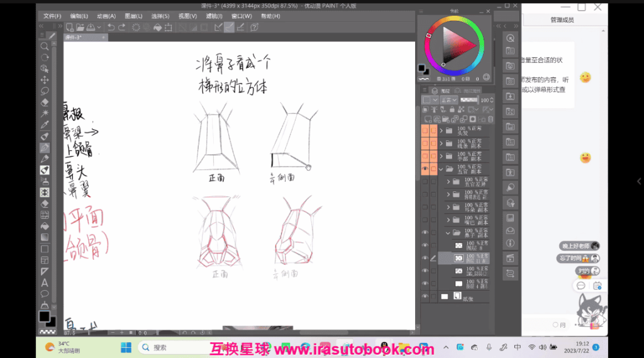Click the Undo arrow in toolbar
644x358 pixels.
click(x=111, y=27)
